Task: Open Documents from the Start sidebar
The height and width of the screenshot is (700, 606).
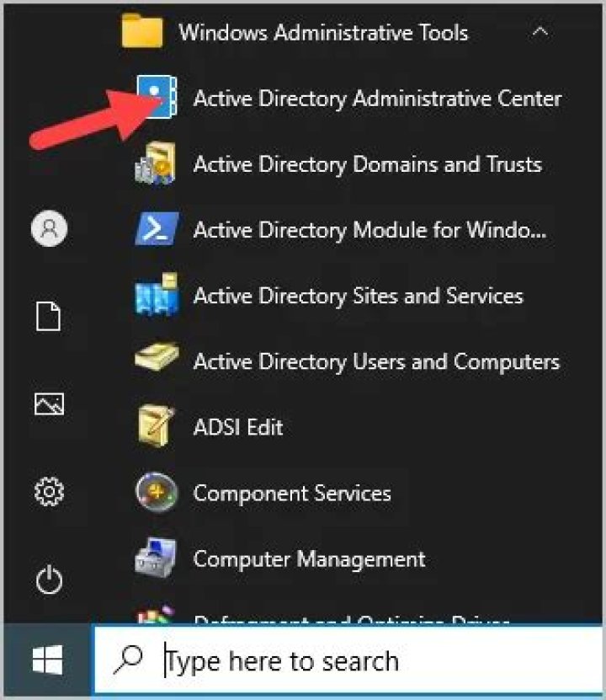Action: [x=48, y=316]
